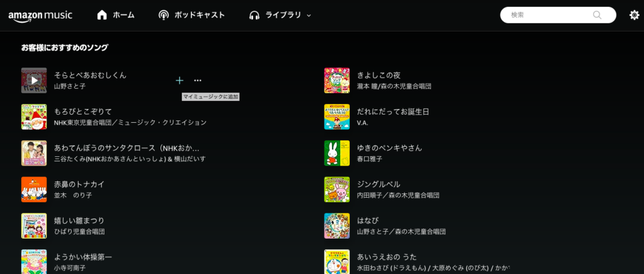Open song title きよしこの夜
Image resolution: width=644 pixels, height=274 pixels.
click(x=379, y=76)
